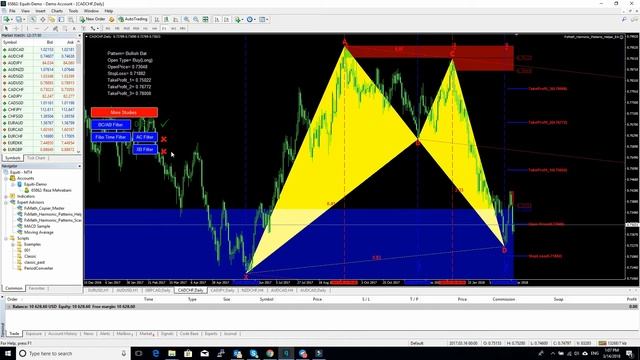Select the Bar Chart icon
640x360 pixels.
click(x=157, y=19)
